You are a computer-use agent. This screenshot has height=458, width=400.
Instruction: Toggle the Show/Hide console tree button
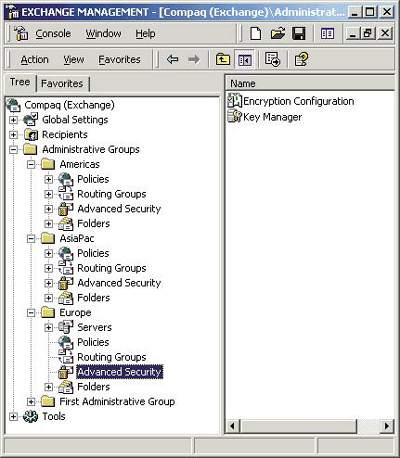(244, 60)
